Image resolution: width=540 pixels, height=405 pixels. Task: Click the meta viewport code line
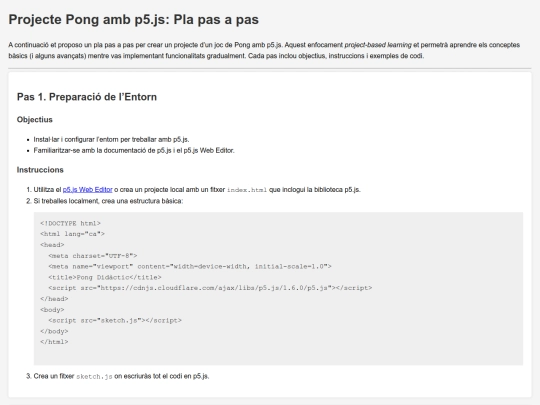(190, 267)
